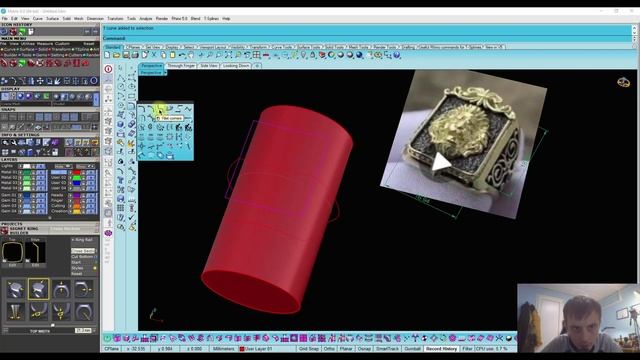Toggle Gumball in status bar
640x360 pixels.
[x=412, y=349]
